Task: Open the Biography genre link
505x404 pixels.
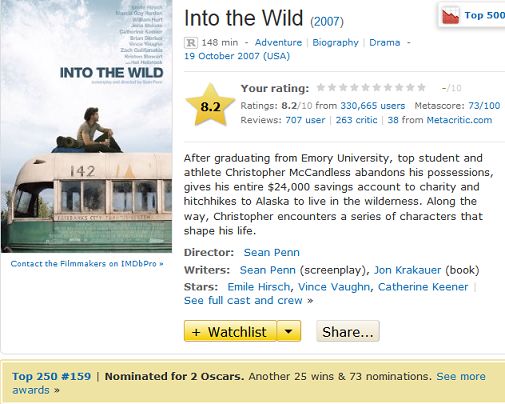Action: [x=335, y=43]
